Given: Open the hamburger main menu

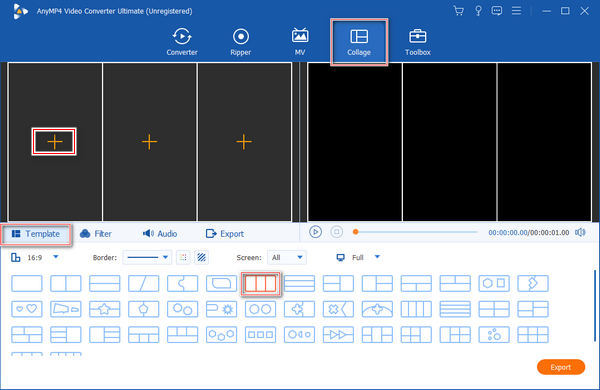Looking at the screenshot, I should pos(517,11).
